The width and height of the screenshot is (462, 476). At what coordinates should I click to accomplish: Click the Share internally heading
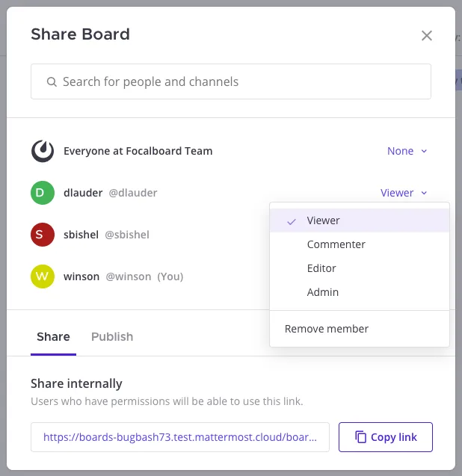click(x=76, y=384)
